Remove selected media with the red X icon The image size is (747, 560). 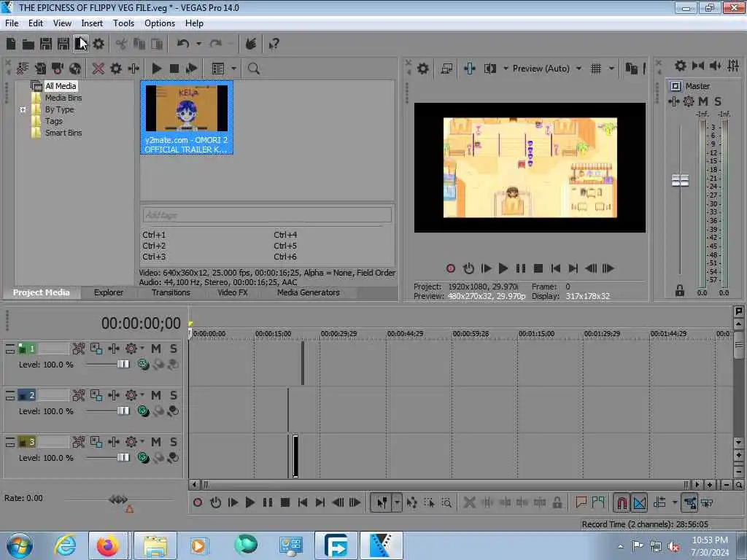coord(98,69)
